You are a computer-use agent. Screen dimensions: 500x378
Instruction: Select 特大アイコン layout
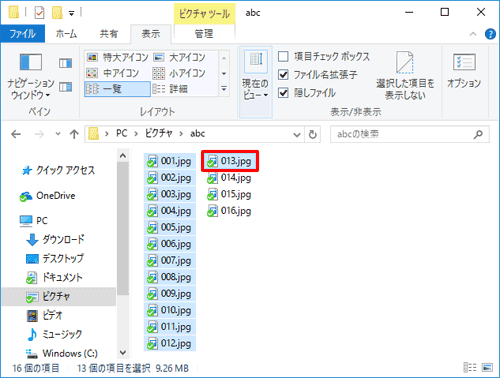(117, 57)
